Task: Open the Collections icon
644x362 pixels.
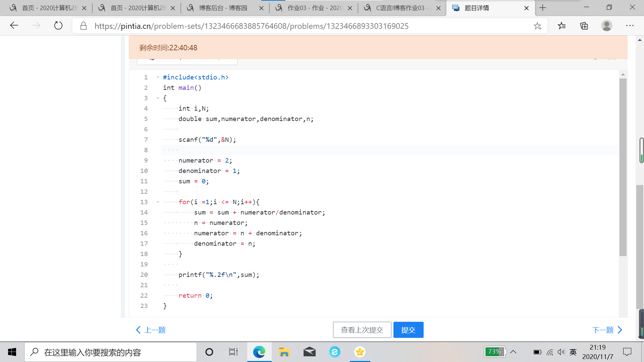Action: coord(584,26)
